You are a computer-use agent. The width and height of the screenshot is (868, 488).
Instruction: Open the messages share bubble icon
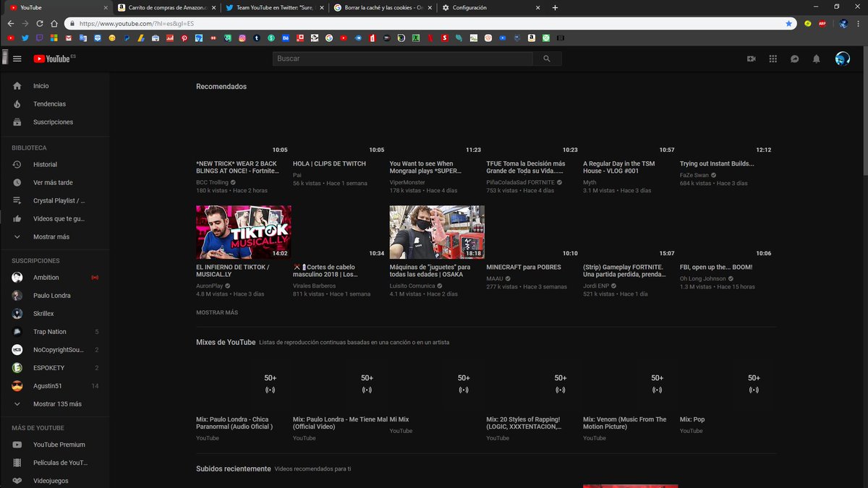click(x=794, y=59)
